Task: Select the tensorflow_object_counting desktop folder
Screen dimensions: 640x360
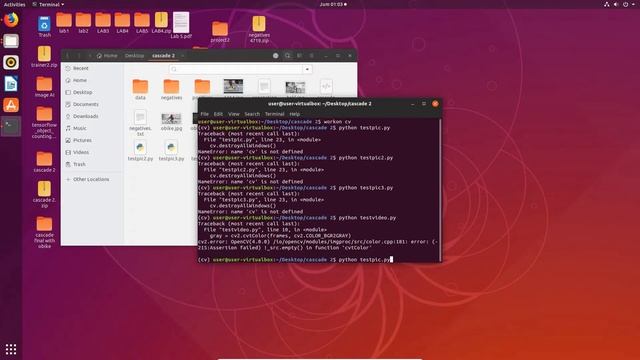Action: click(44, 122)
